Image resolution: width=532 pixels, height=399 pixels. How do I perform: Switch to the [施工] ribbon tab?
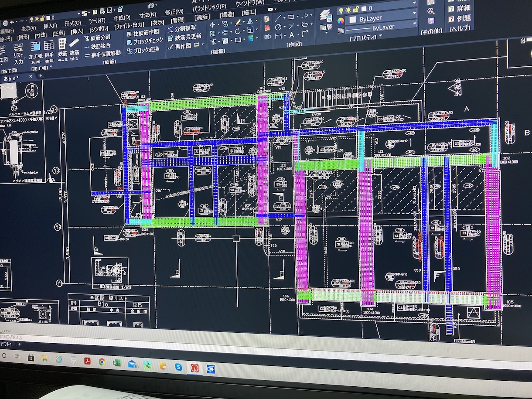pos(249,12)
